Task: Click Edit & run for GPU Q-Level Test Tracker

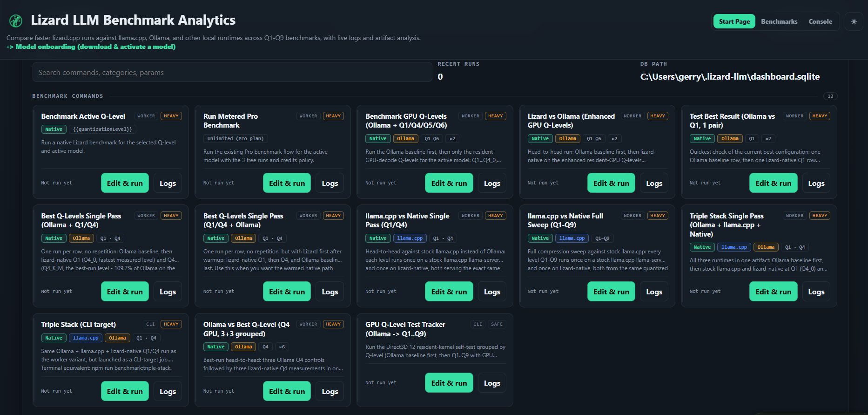Action: click(x=449, y=383)
